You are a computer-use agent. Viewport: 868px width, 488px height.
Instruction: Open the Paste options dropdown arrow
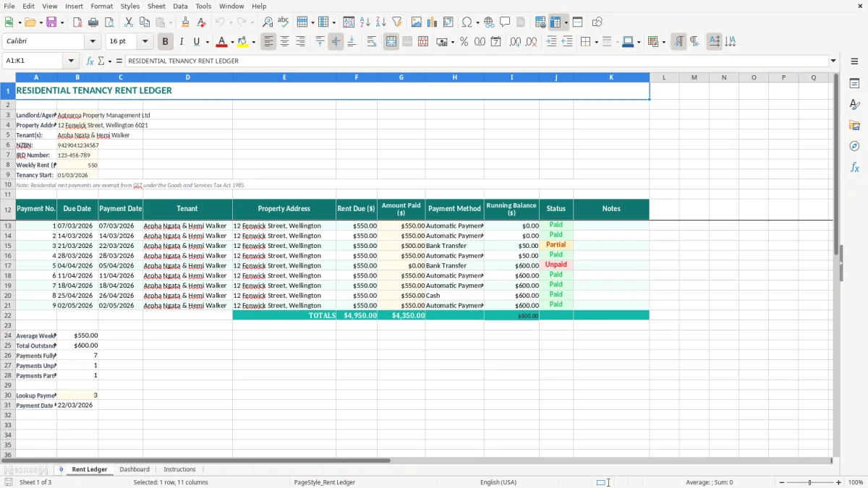169,22
